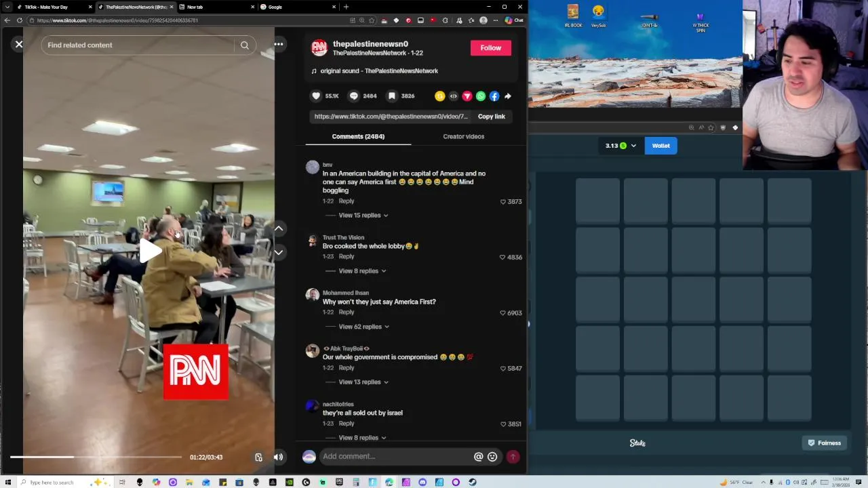Expand View 62 replies under Mohammed Ihsan
Viewport: 868px width, 488px height.
pyautogui.click(x=363, y=326)
